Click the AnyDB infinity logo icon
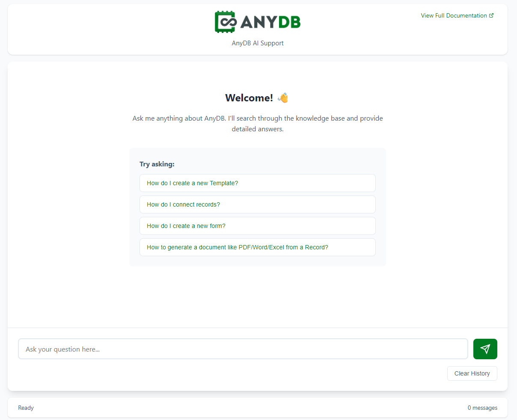 point(226,22)
